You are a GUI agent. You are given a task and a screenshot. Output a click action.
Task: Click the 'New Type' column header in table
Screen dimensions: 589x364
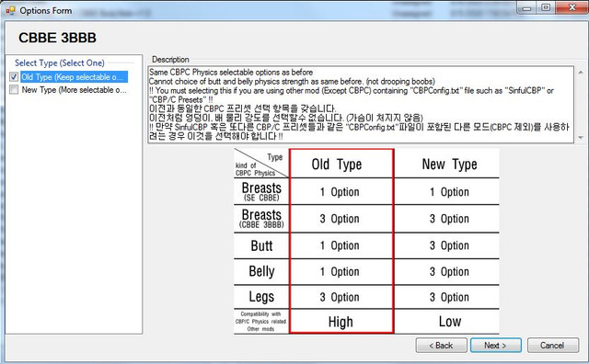click(450, 165)
